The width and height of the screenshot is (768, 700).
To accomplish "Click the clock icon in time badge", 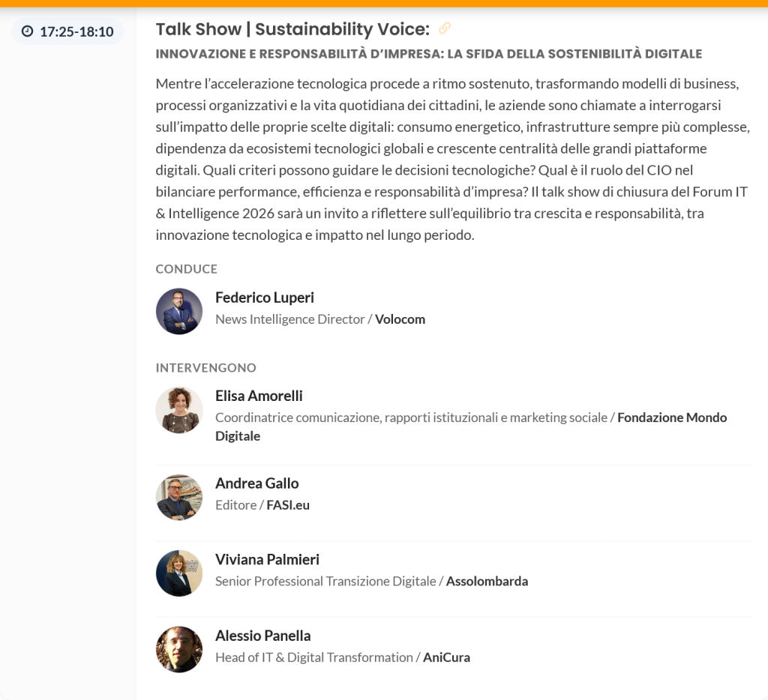I will [x=28, y=31].
